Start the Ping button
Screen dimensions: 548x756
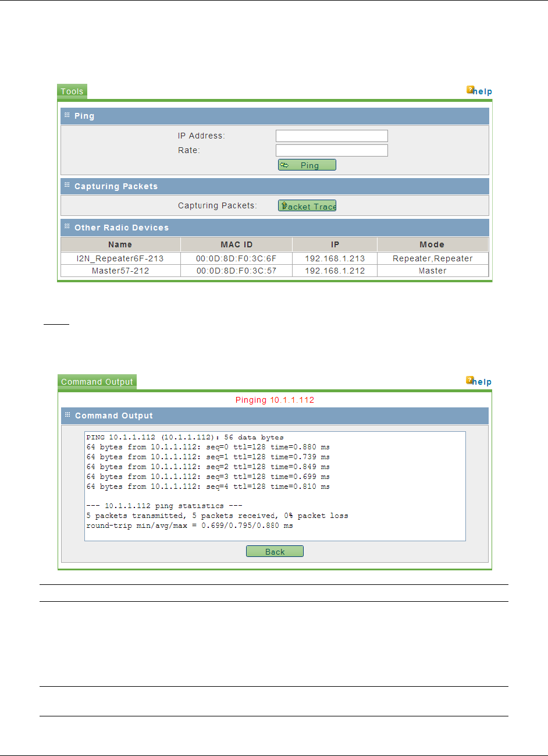click(x=307, y=165)
